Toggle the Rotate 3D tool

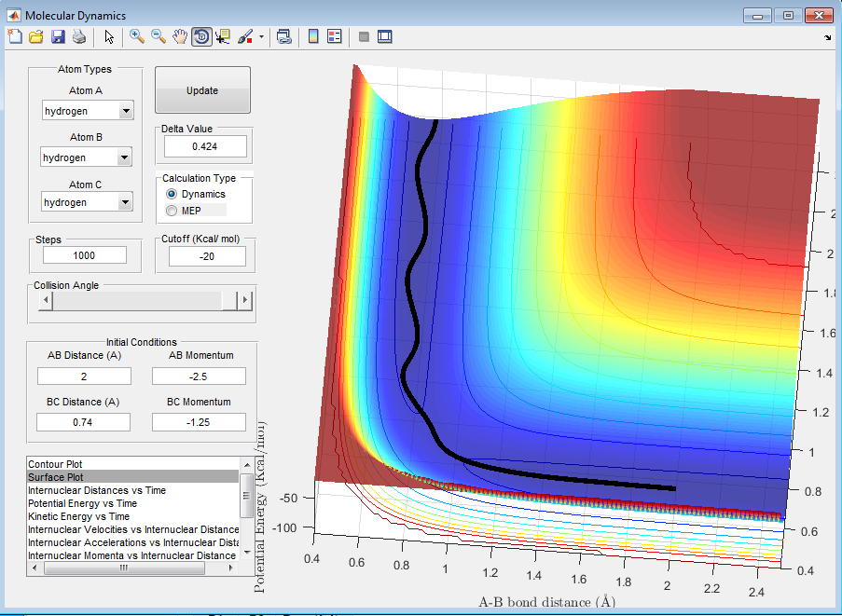[x=201, y=36]
